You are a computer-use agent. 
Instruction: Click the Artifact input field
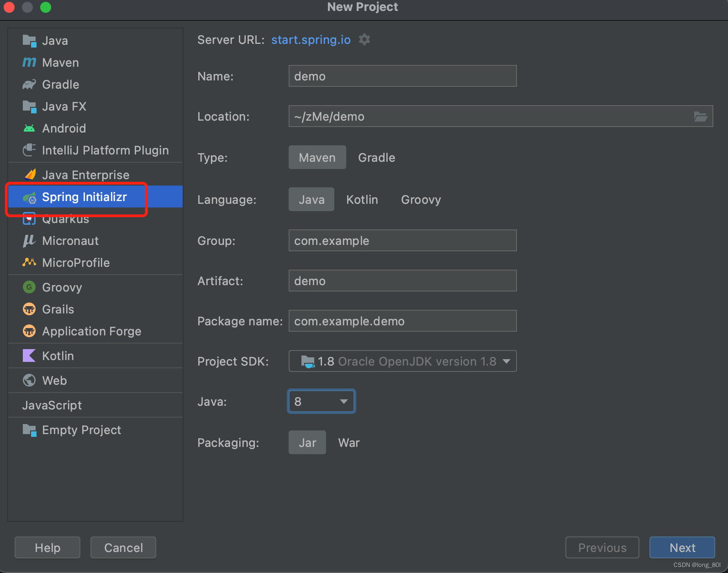403,281
